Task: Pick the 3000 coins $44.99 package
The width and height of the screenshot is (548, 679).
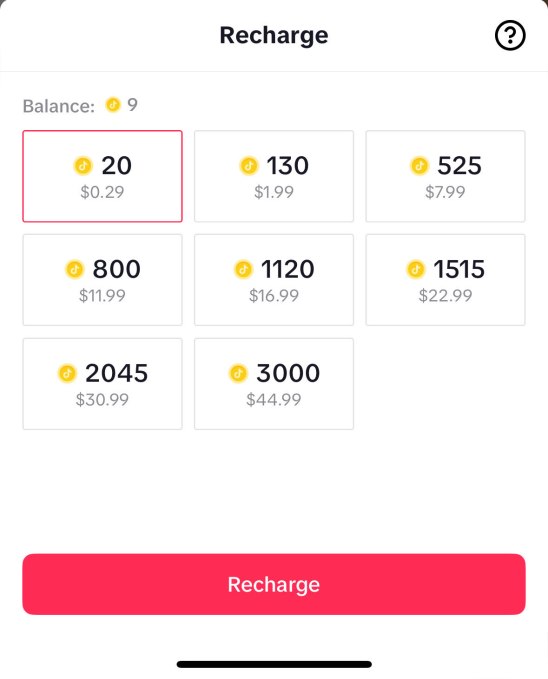Action: [x=274, y=384]
